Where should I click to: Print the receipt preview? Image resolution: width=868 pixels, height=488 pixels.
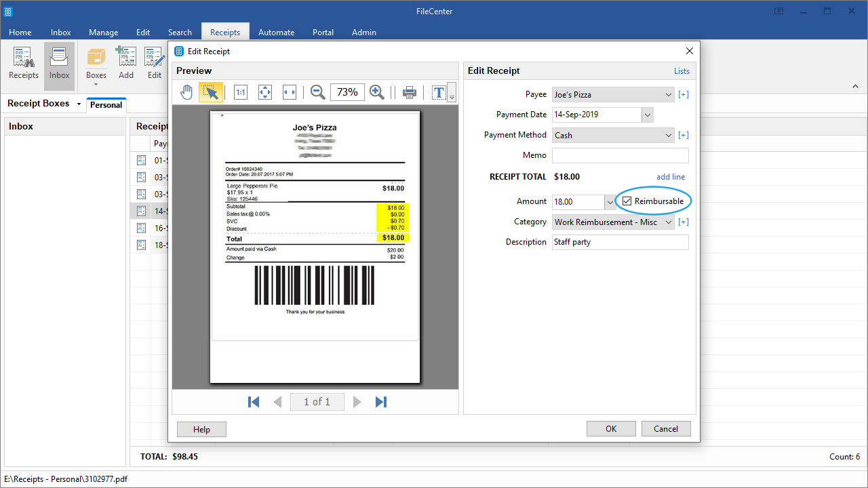410,92
